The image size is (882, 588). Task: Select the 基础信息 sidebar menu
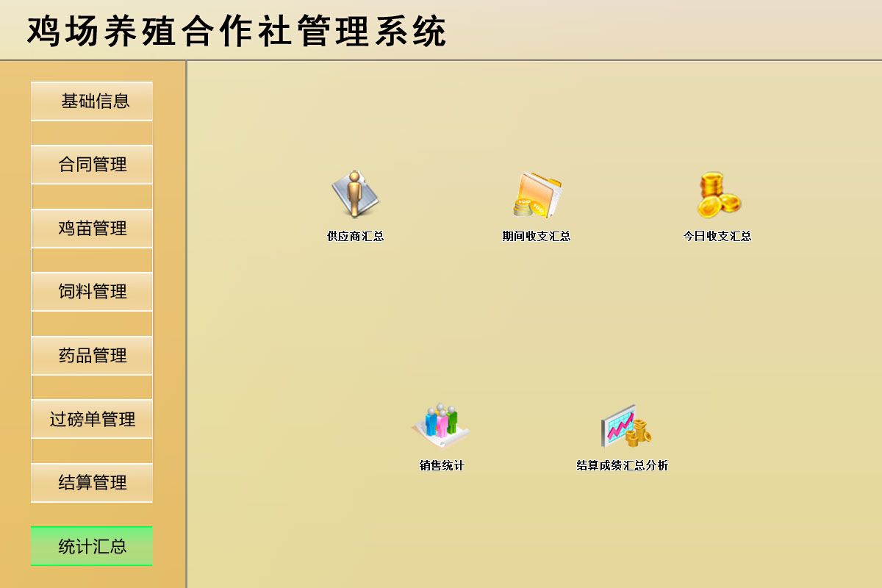pos(92,101)
